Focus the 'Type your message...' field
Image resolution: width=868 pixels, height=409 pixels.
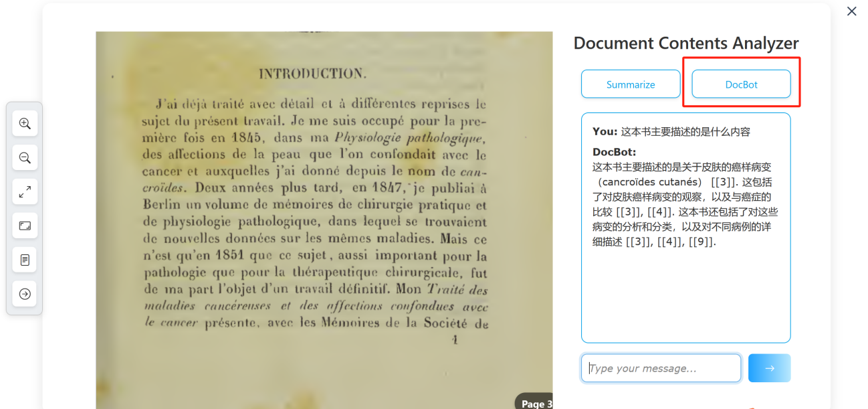click(x=661, y=368)
